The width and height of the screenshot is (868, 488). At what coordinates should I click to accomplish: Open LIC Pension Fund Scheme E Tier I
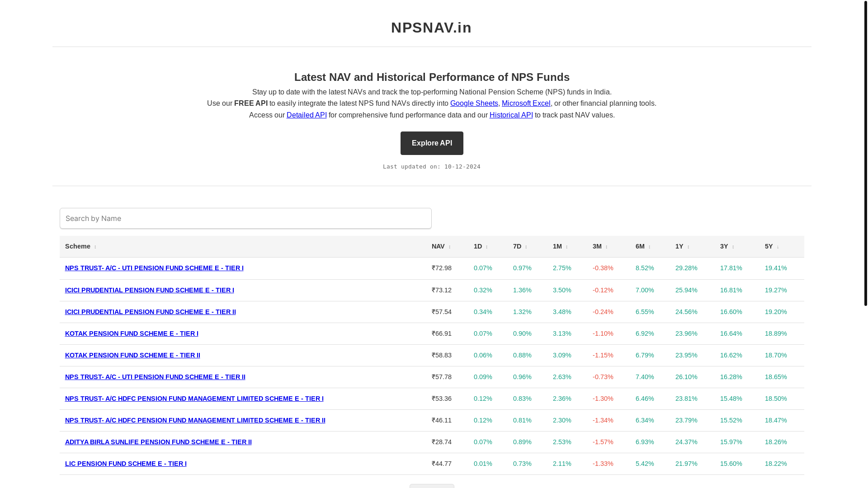(x=126, y=464)
